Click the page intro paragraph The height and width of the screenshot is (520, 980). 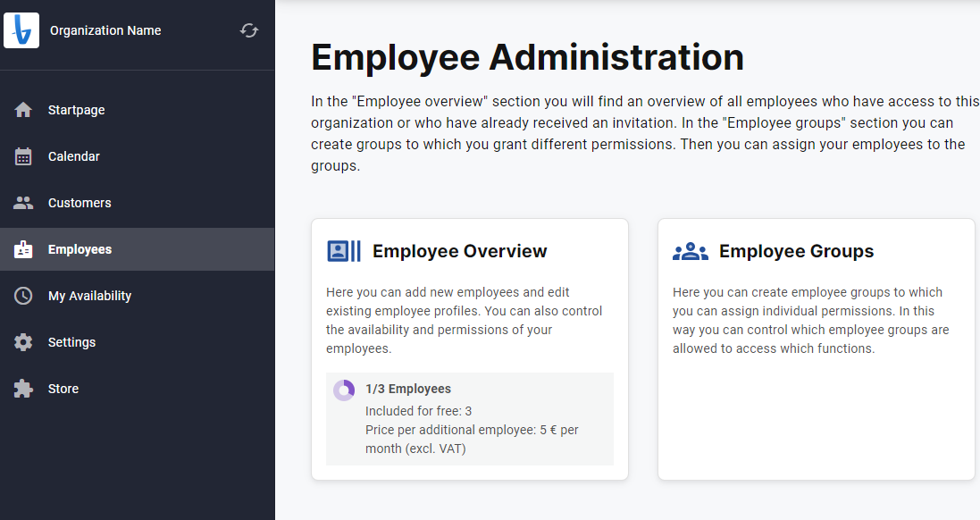pos(645,134)
